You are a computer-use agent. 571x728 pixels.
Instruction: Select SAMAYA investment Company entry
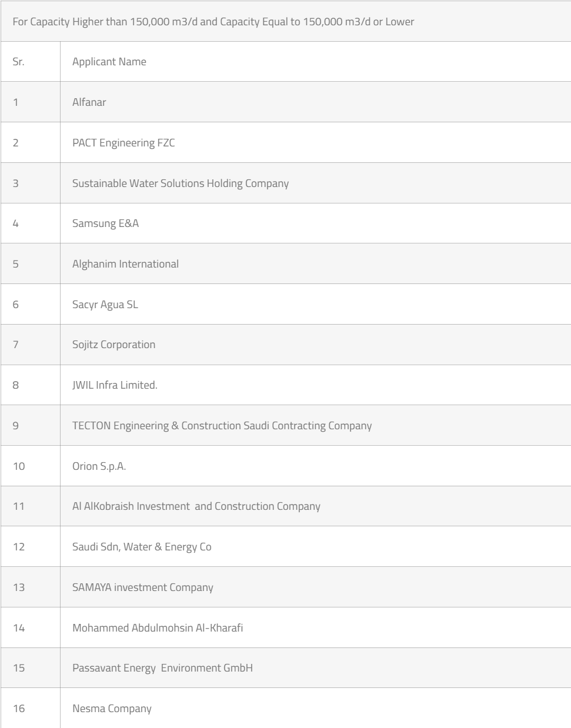[x=143, y=587]
